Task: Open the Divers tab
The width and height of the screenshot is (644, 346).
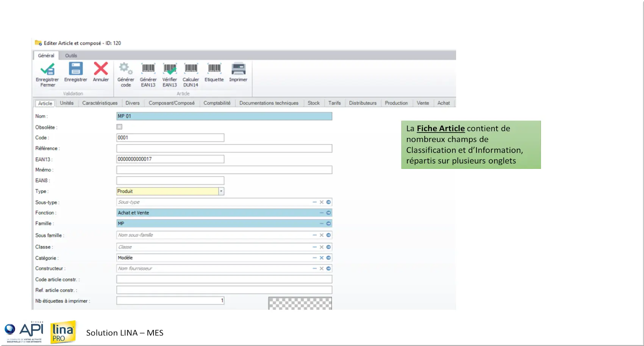Action: click(133, 103)
